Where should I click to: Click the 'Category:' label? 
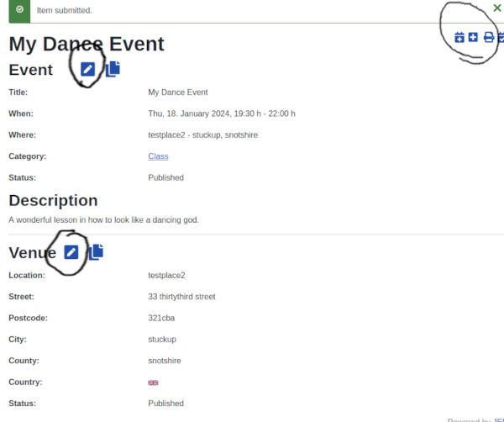point(28,156)
